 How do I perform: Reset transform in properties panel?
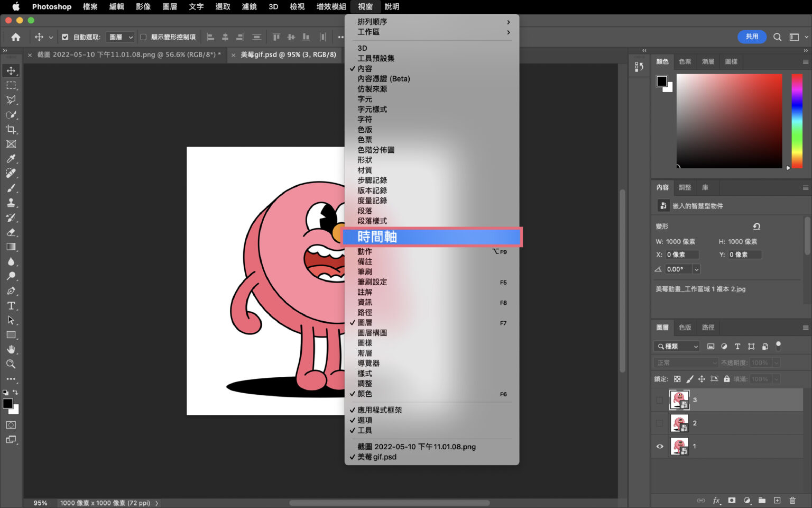coord(756,226)
